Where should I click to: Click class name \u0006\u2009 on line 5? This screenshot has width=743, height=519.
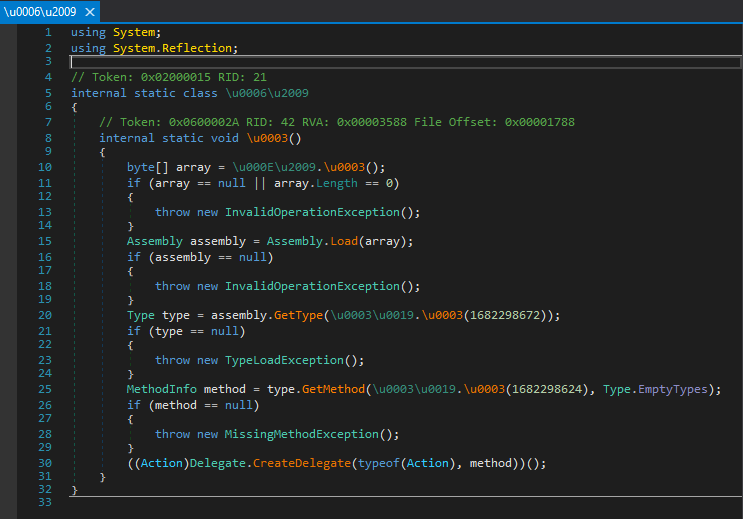tap(267, 93)
